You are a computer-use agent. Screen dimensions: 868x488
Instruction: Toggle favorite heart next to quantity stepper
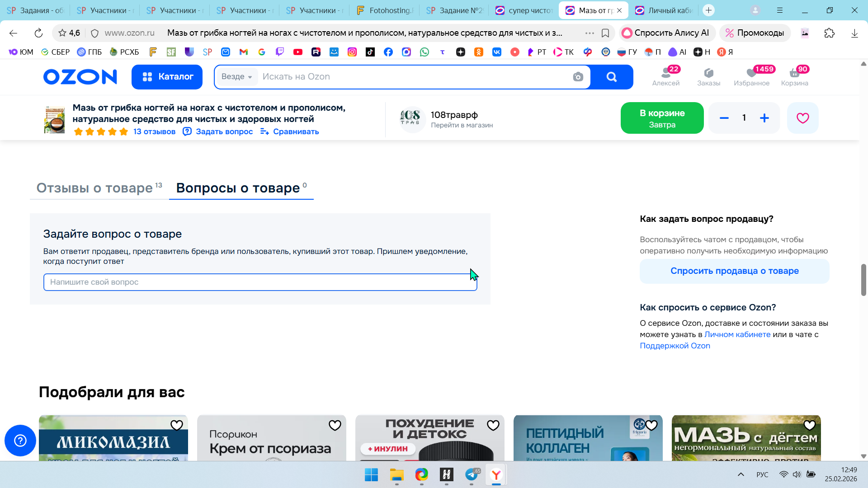[802, 118]
